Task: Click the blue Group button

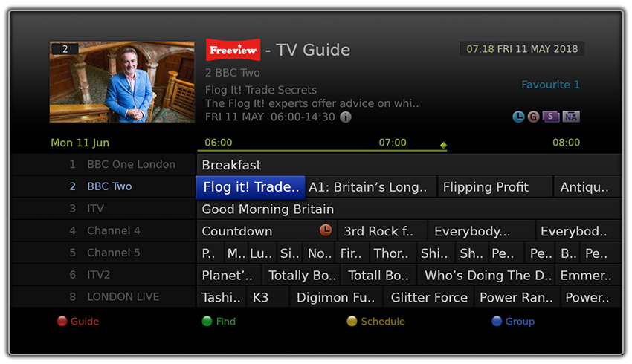Action: click(513, 322)
